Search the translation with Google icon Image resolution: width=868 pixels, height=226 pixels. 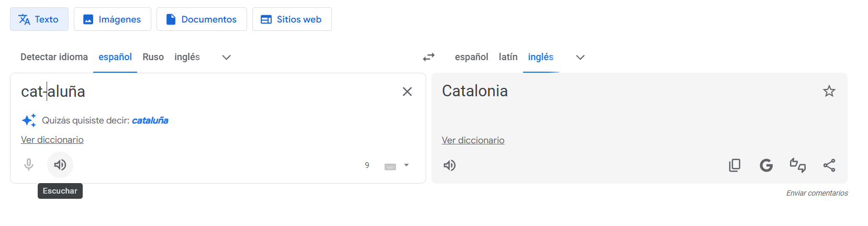pos(766,165)
